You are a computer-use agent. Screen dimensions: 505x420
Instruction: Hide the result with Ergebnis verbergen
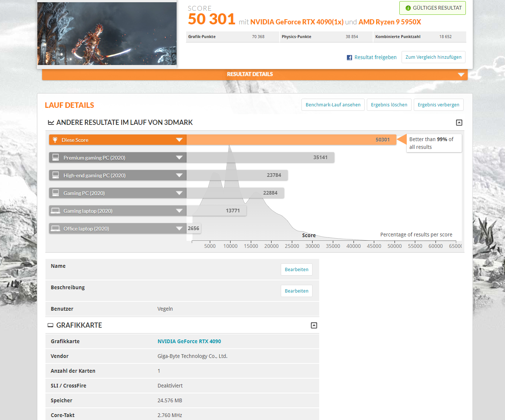pyautogui.click(x=439, y=105)
